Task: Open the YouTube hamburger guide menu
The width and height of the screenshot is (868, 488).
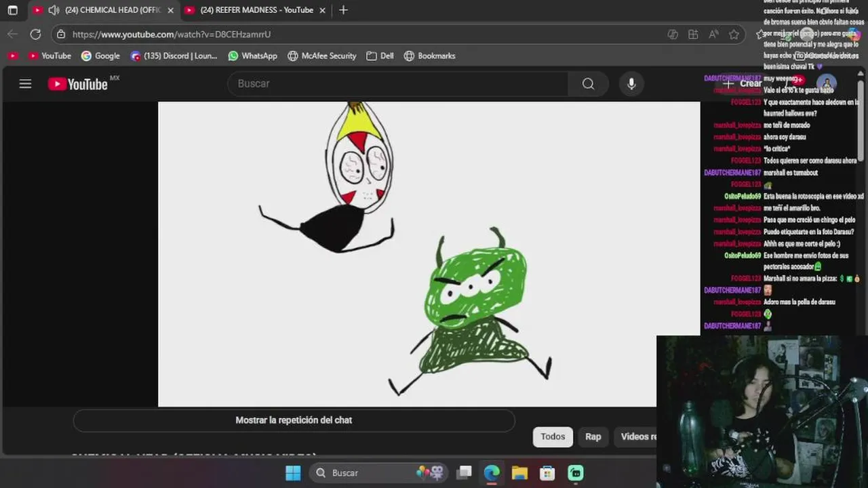Action: click(25, 84)
